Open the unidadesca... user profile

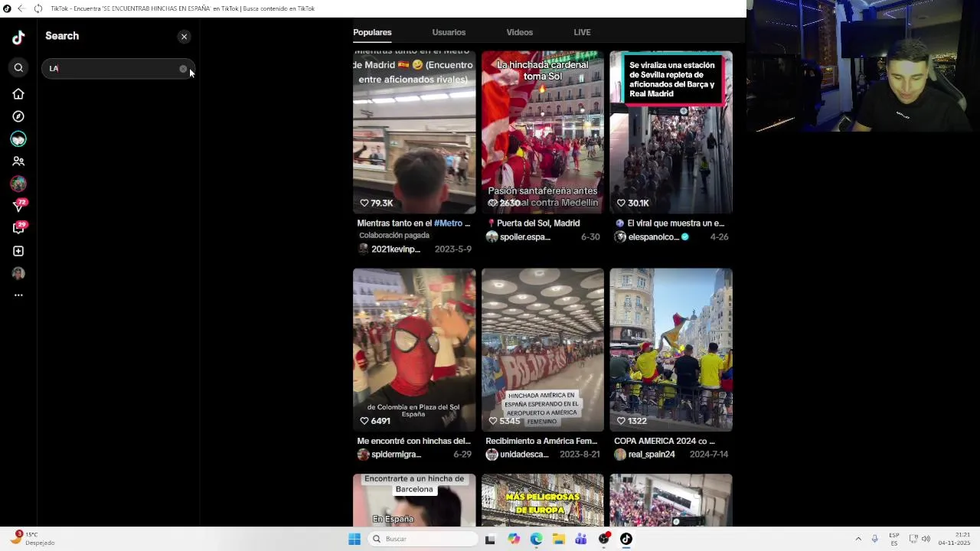524,455
